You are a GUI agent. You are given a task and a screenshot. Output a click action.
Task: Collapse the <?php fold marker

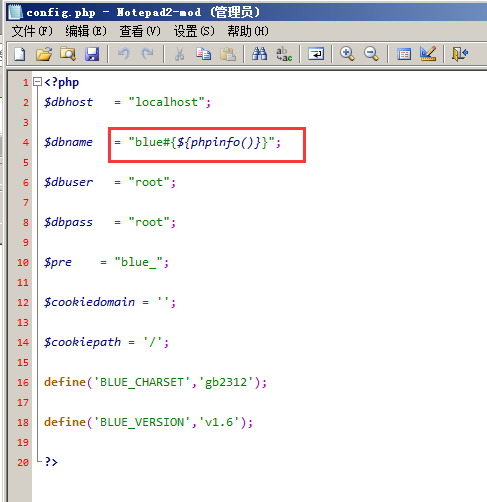point(37,82)
